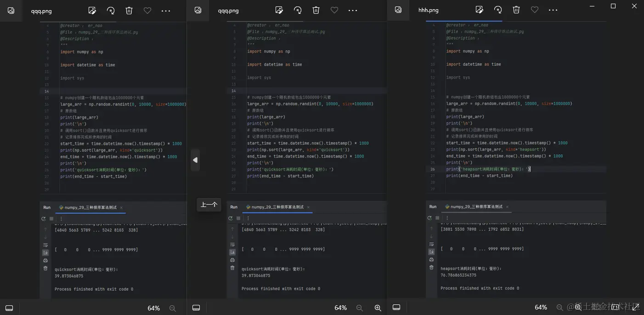644x315 pixels.
Task: Zoom out in the leftmost qqq.png window
Action: point(173,308)
